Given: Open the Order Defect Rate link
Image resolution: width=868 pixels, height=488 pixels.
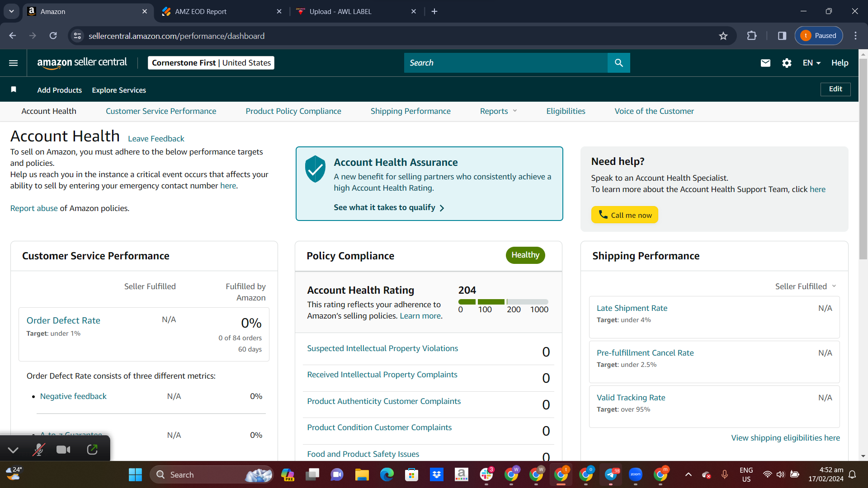Looking at the screenshot, I should coord(63,320).
